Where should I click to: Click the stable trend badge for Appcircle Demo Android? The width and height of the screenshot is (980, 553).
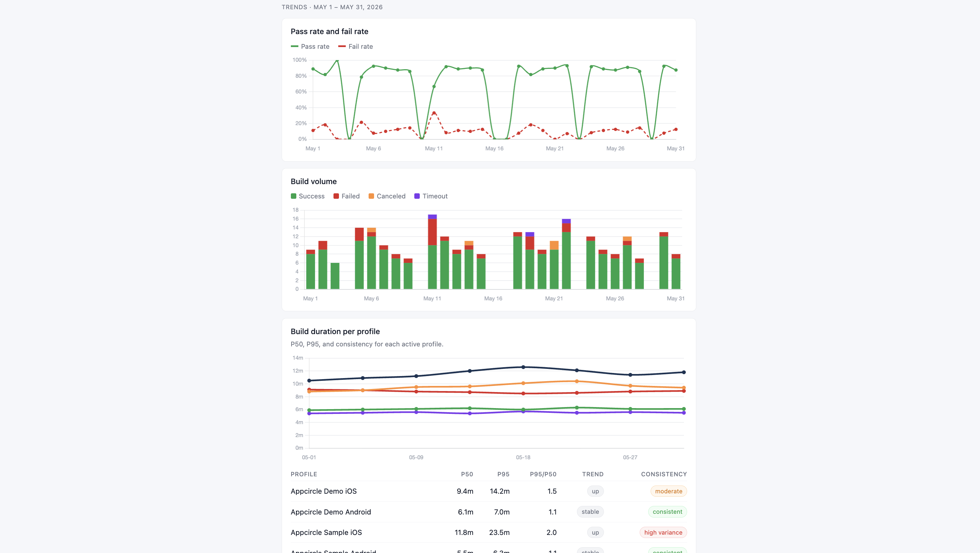(590, 512)
